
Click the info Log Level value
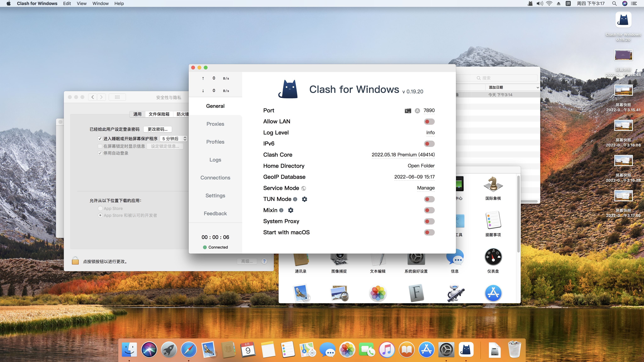click(x=430, y=133)
